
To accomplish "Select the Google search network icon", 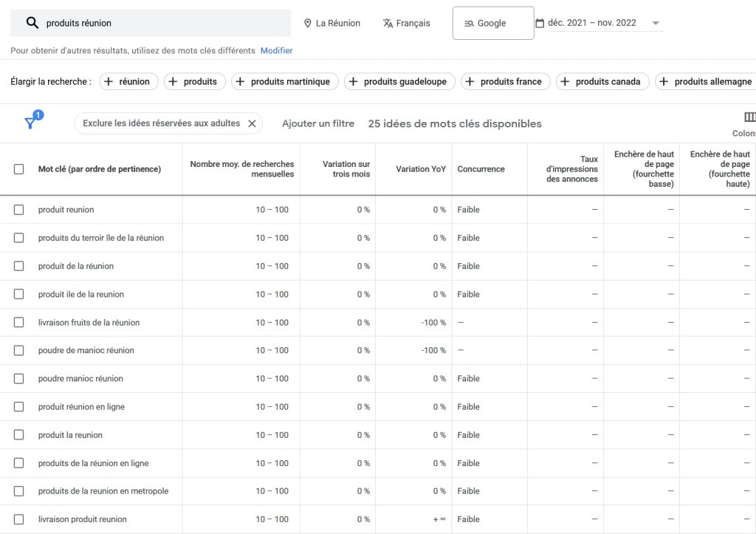I will coord(468,23).
